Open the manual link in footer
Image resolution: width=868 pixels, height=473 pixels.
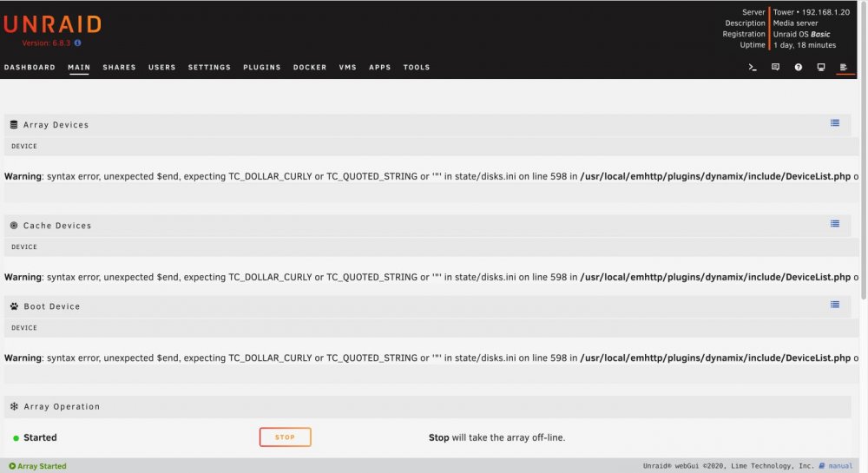pyautogui.click(x=840, y=466)
